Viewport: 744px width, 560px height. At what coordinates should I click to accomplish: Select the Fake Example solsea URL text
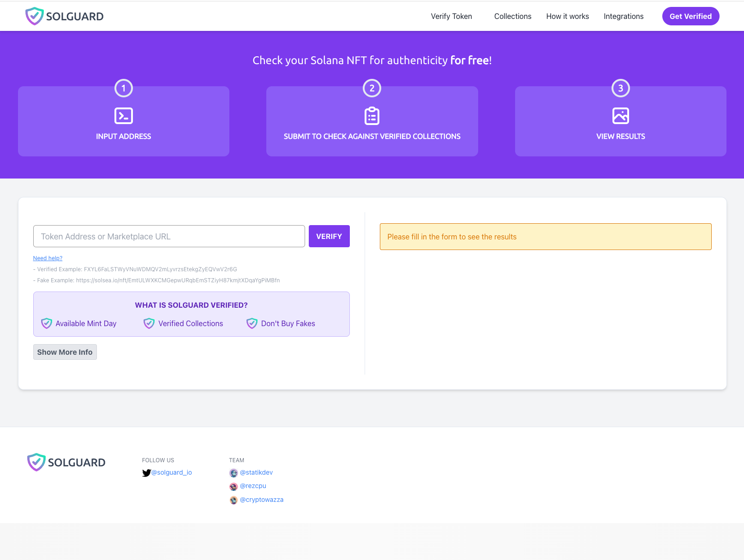click(x=178, y=280)
